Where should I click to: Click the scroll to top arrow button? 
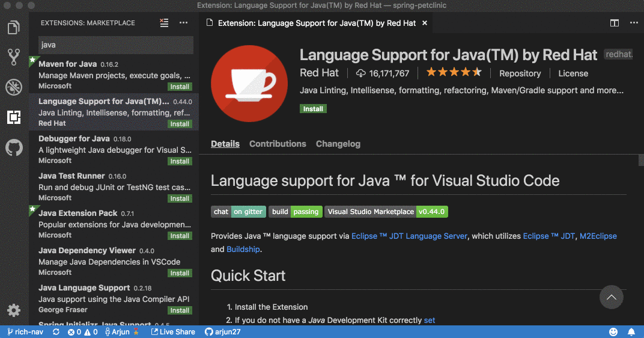(x=611, y=297)
